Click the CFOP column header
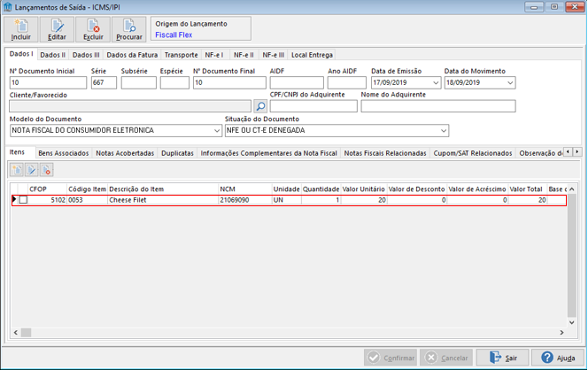The height and width of the screenshot is (370, 588). point(47,189)
